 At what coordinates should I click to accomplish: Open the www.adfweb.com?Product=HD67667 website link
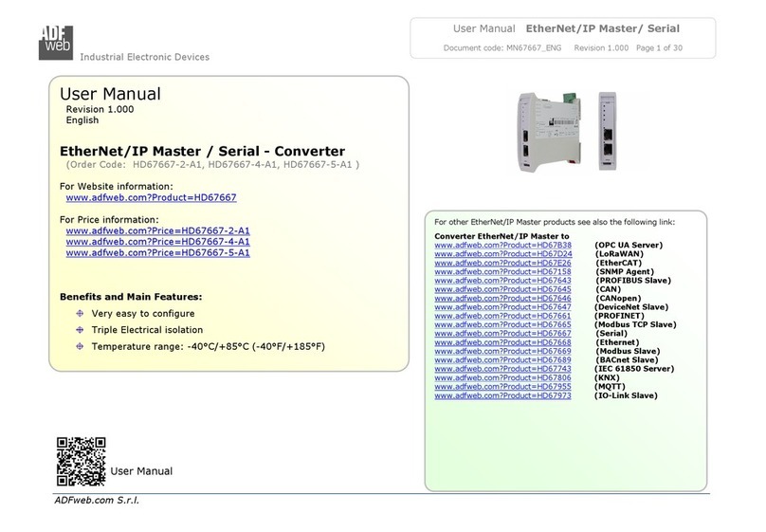(151, 197)
